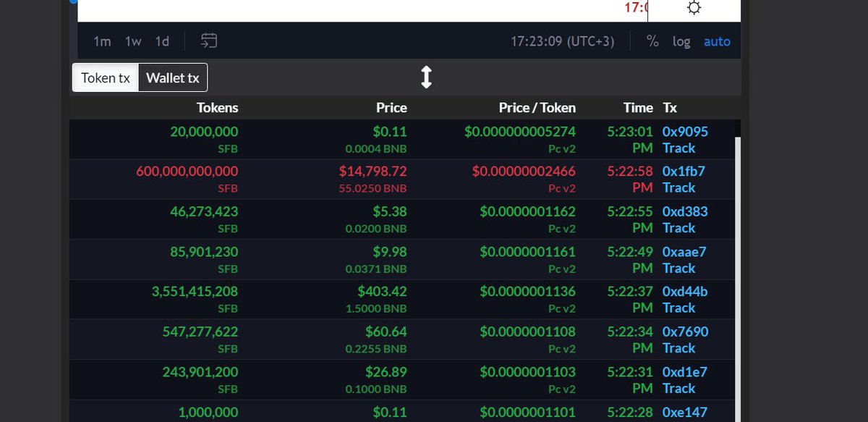Viewport: 868px width, 422px height.
Task: Click the 85,901,230 tokens amount
Action: [205, 252]
